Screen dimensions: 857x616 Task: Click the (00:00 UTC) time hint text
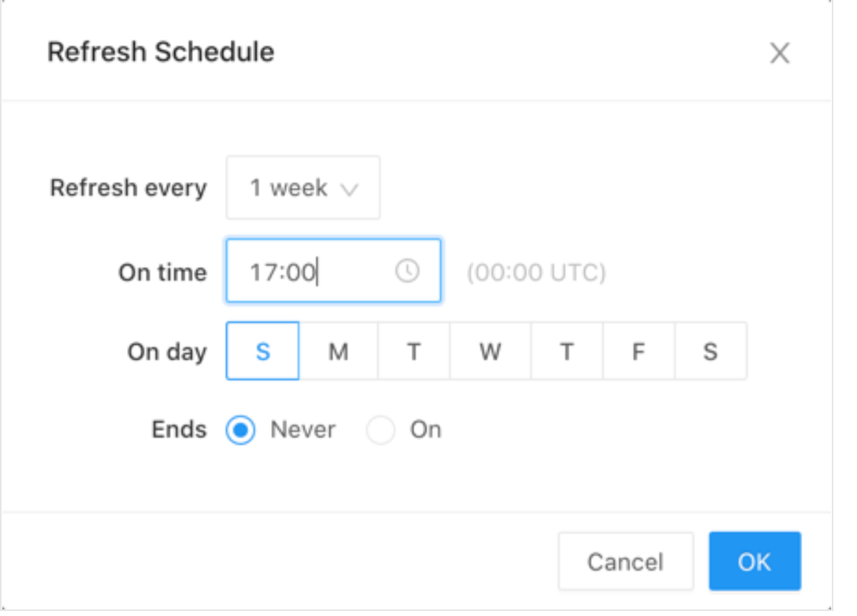click(536, 273)
